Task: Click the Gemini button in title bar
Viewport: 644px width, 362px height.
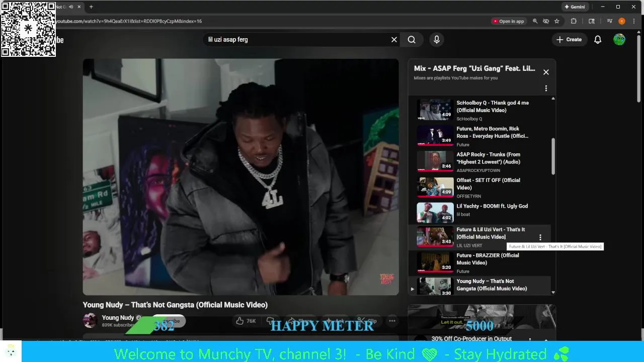Action: pos(575,7)
